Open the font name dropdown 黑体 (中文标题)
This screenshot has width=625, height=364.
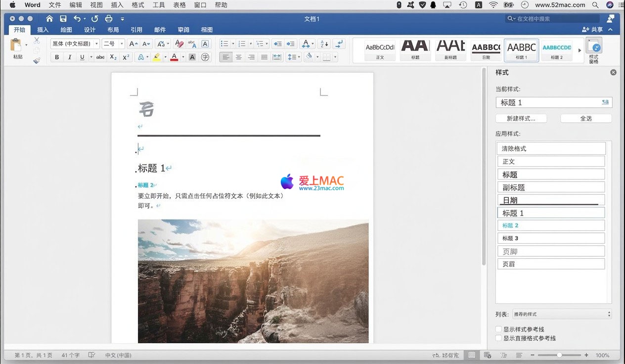point(75,44)
